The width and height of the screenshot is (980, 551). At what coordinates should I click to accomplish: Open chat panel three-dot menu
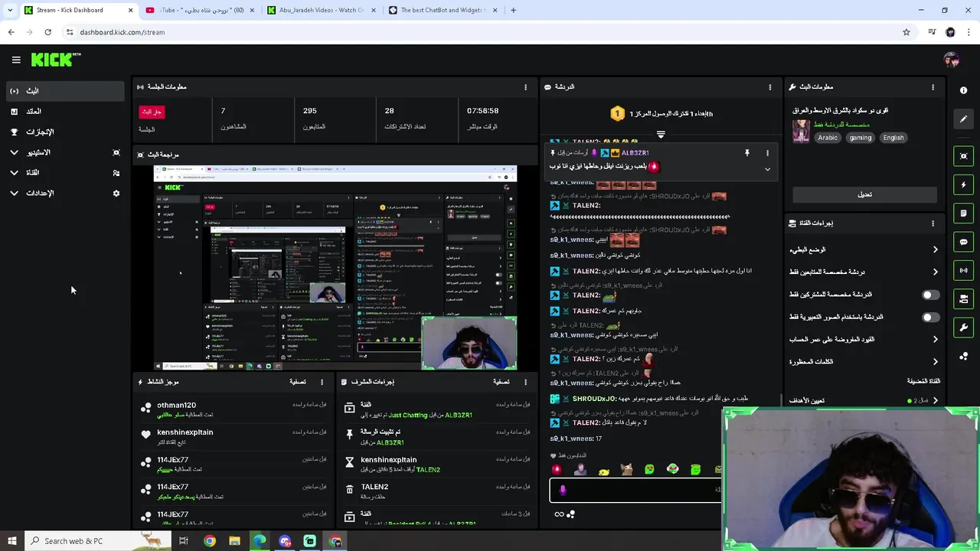[769, 87]
